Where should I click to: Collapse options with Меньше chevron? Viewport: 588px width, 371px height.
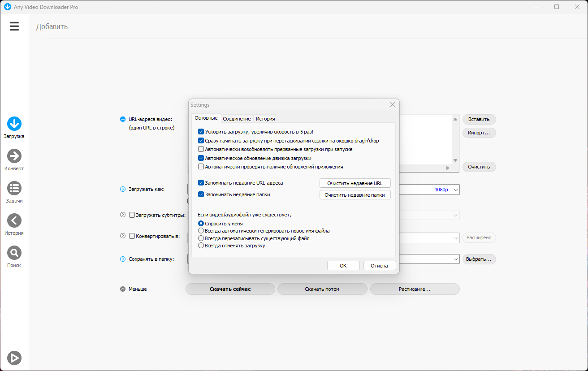(123, 289)
